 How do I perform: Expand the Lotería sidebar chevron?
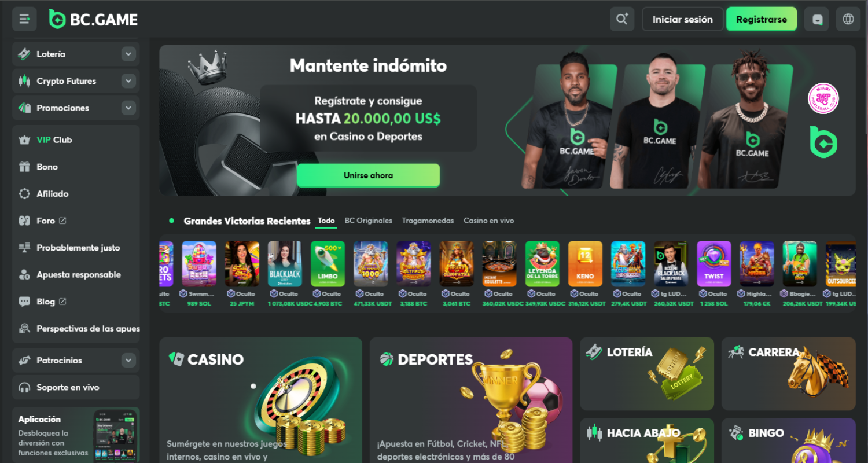click(x=128, y=54)
